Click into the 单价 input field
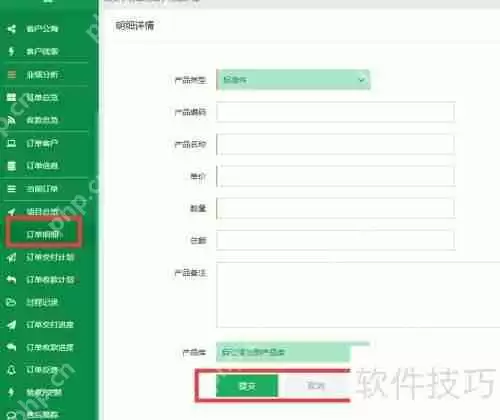The width and height of the screenshot is (500, 420). (335, 176)
